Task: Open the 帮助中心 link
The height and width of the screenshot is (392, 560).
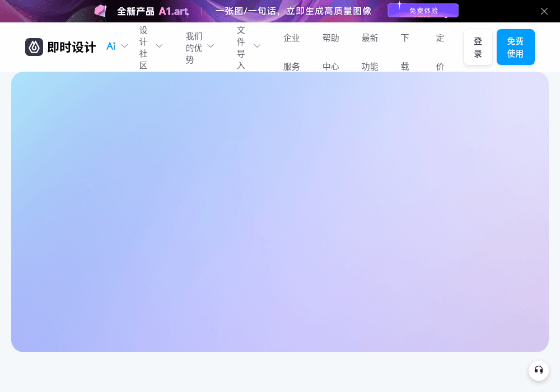Action: click(x=331, y=52)
